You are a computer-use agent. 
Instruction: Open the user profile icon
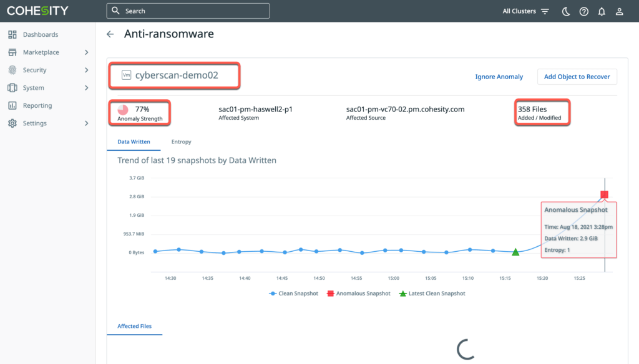(619, 11)
